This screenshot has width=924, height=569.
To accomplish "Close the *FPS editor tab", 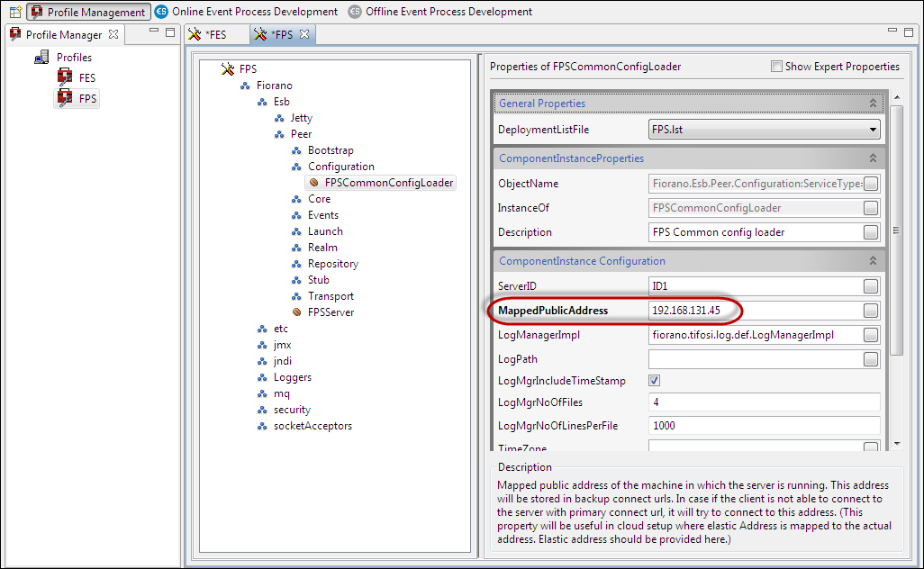I will pyautogui.click(x=304, y=34).
